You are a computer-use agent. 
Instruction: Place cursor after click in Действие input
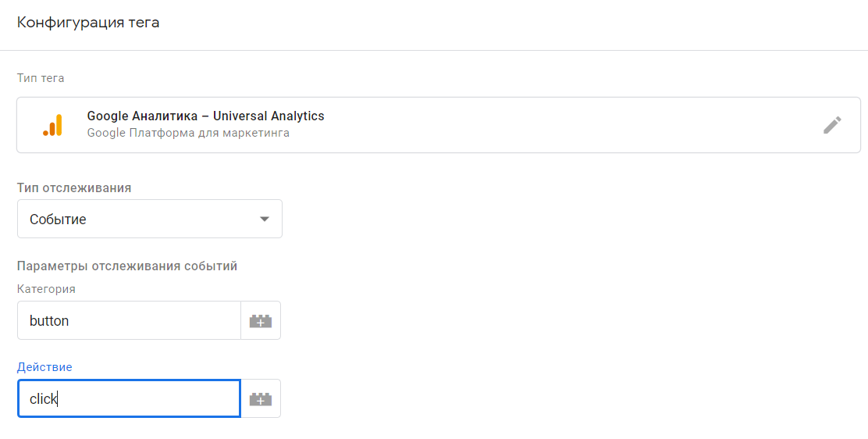click(59, 399)
